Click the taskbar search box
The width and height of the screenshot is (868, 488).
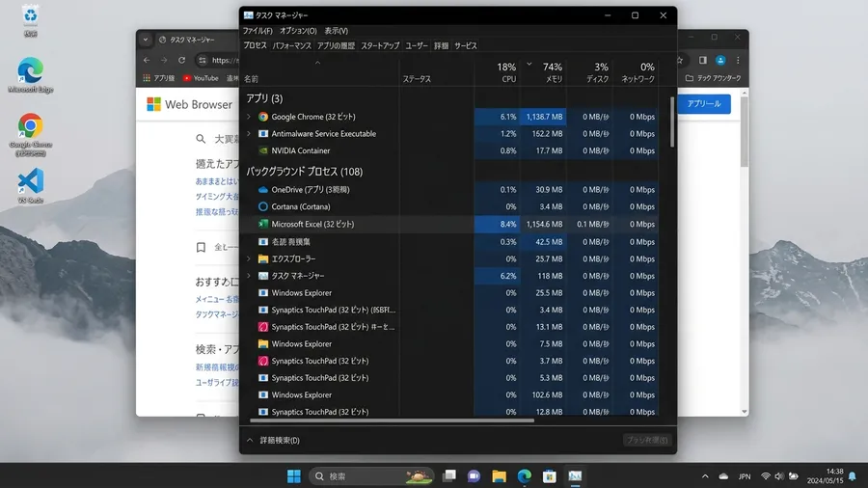point(371,475)
